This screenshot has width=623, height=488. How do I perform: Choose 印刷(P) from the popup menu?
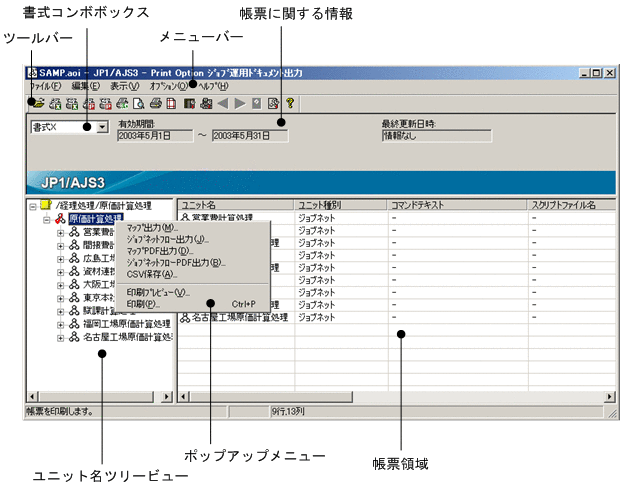point(192,304)
